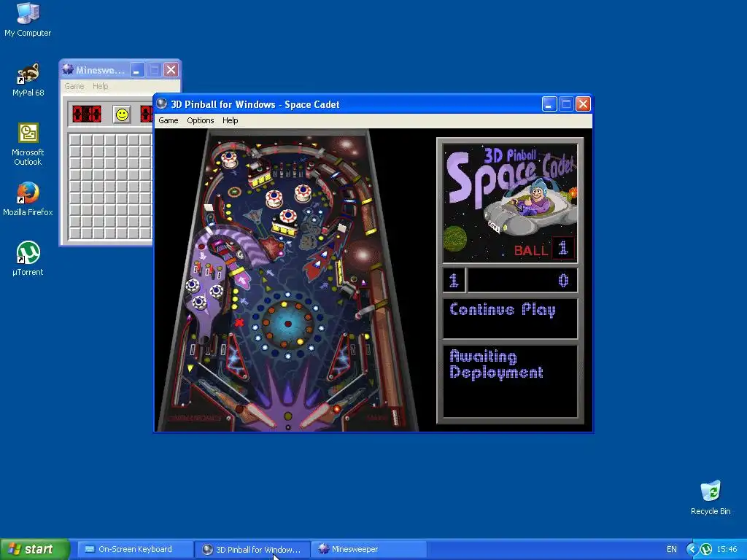The image size is (747, 560).
Task: Click the EN language indicator in taskbar
Action: coord(671,549)
